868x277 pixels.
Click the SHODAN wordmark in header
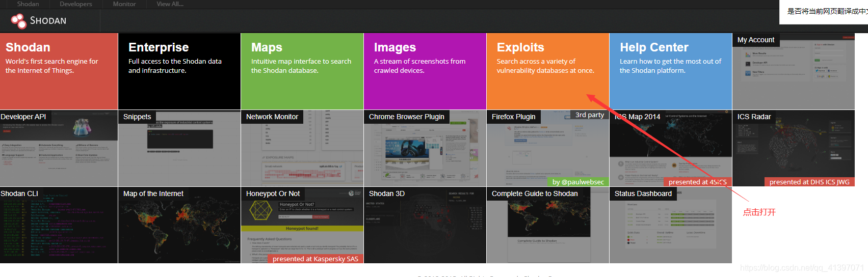48,21
